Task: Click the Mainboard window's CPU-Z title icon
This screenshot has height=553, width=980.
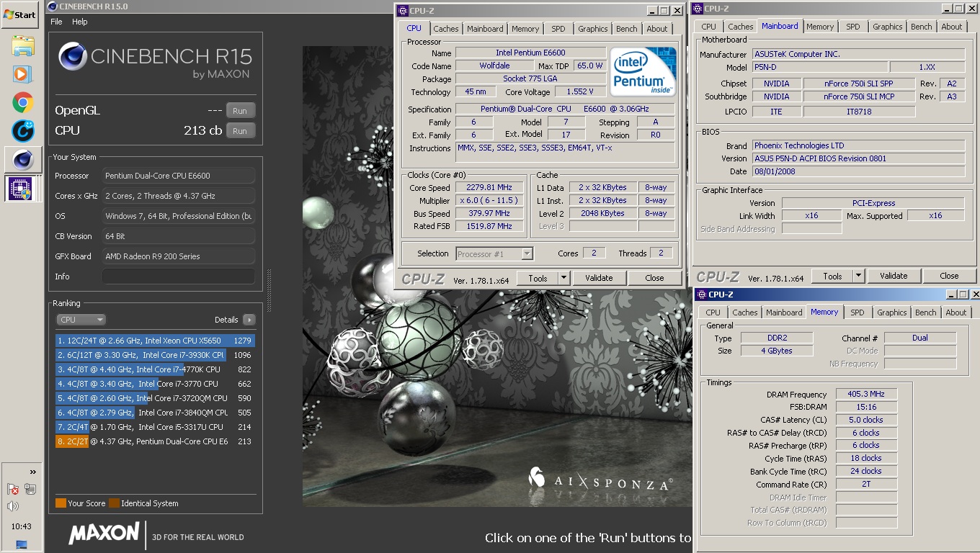Action: (698, 9)
